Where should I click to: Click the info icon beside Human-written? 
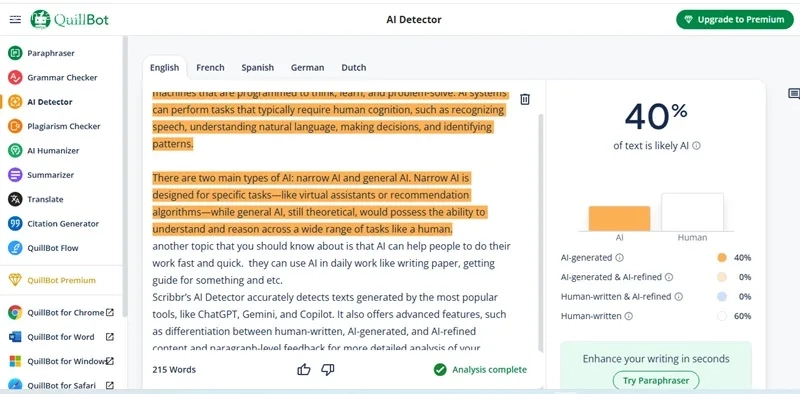(629, 316)
